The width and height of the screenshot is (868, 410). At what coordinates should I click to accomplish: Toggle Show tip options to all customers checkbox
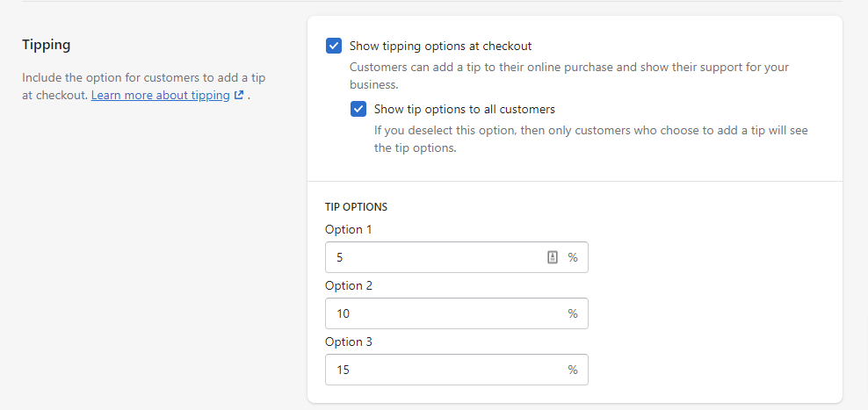pyautogui.click(x=358, y=110)
